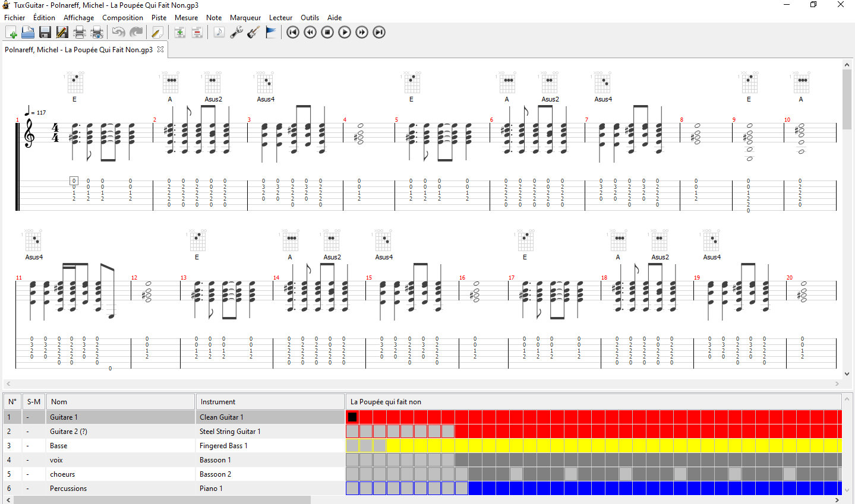Image resolution: width=855 pixels, height=504 pixels.
Task: Click the electric guitar toolbar icon
Action: [x=253, y=32]
